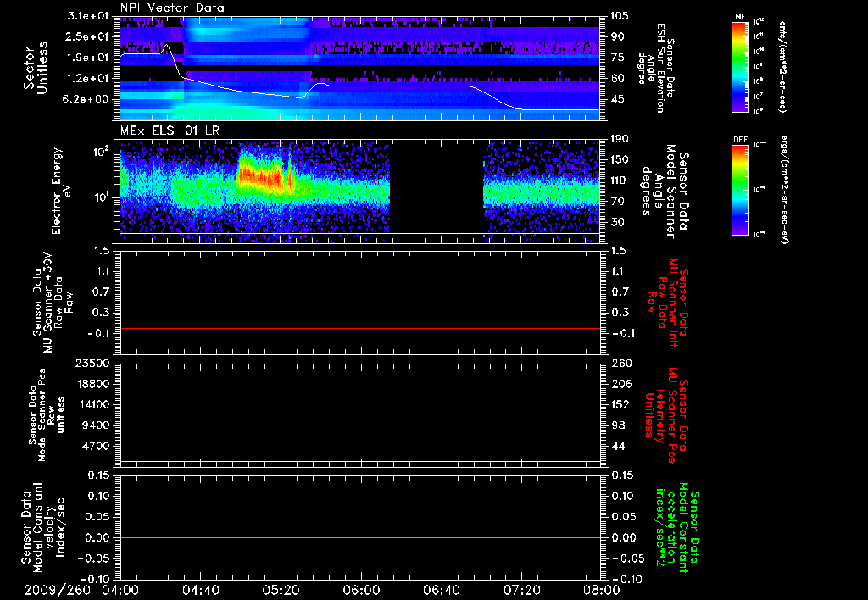This screenshot has height=600, width=868.
Task: Click the "23500" scanner position tick value
Action: pos(93,363)
